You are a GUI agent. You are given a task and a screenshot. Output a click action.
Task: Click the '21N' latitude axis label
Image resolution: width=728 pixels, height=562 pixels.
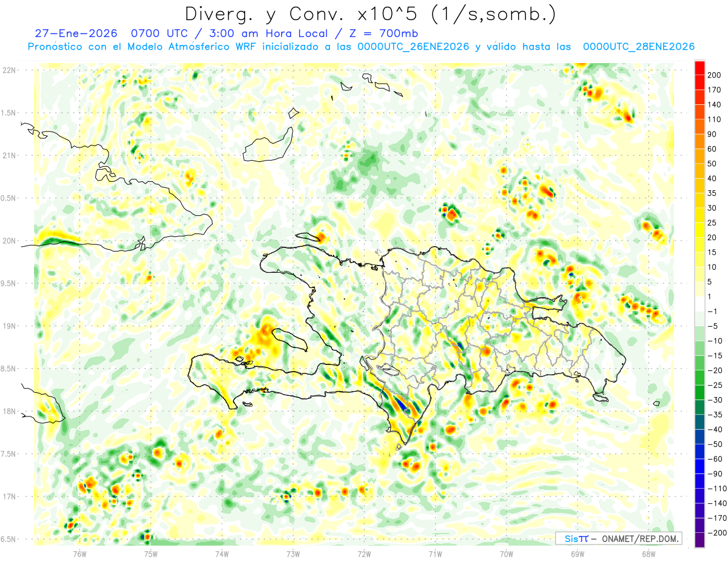pyautogui.click(x=9, y=155)
